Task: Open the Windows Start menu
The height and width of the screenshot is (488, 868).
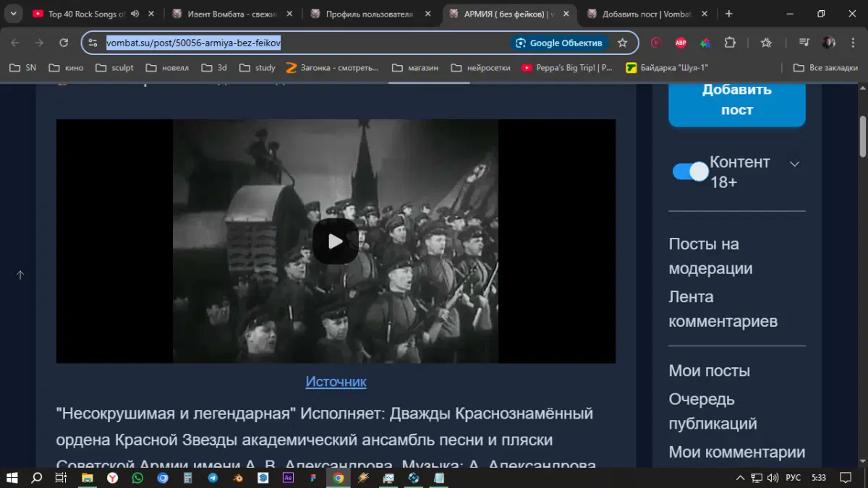Action: (x=12, y=478)
